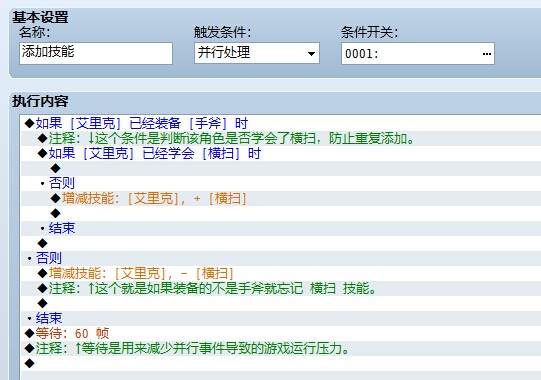
Task: Select the comment about 减少并行事件导致的游戏运行压力
Action: 281,349
